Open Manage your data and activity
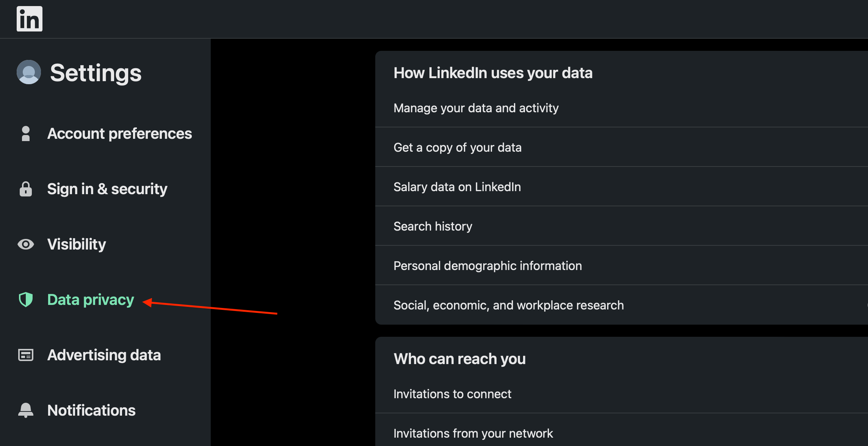Image resolution: width=868 pixels, height=446 pixels. 622,108
